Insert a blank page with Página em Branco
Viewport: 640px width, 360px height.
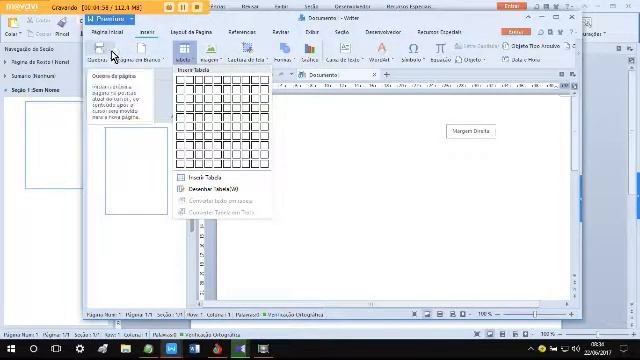[x=141, y=48]
